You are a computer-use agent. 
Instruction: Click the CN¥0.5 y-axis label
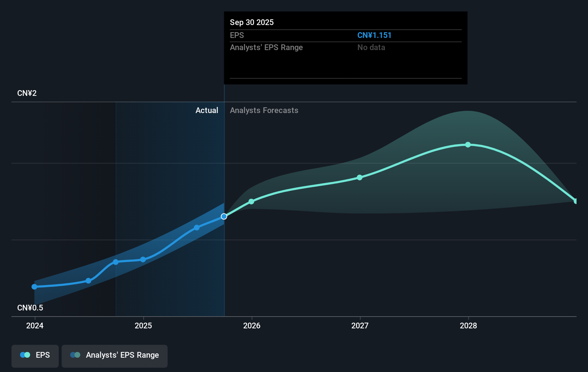coord(30,308)
